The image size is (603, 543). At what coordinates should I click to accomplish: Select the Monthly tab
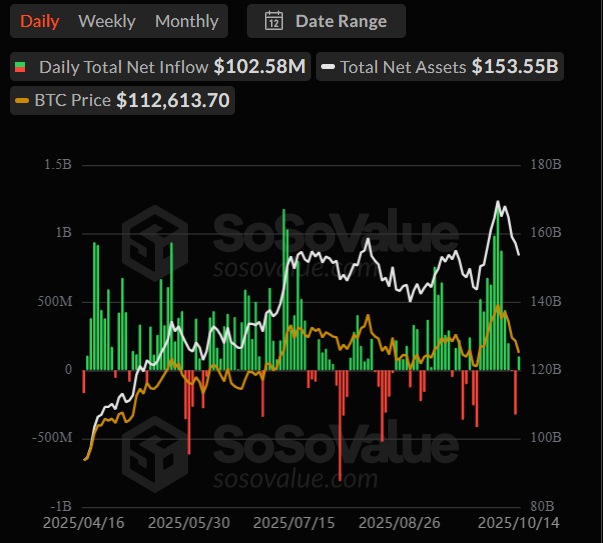pyautogui.click(x=186, y=21)
